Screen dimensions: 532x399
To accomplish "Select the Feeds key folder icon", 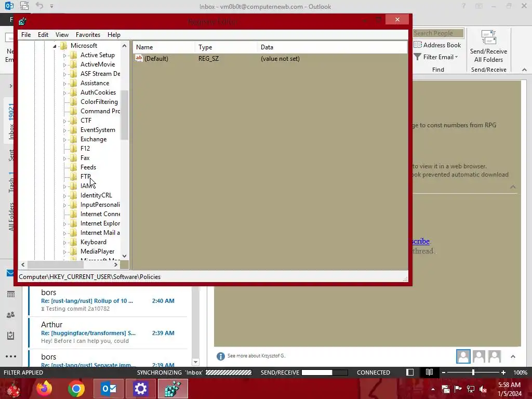I will point(73,167).
